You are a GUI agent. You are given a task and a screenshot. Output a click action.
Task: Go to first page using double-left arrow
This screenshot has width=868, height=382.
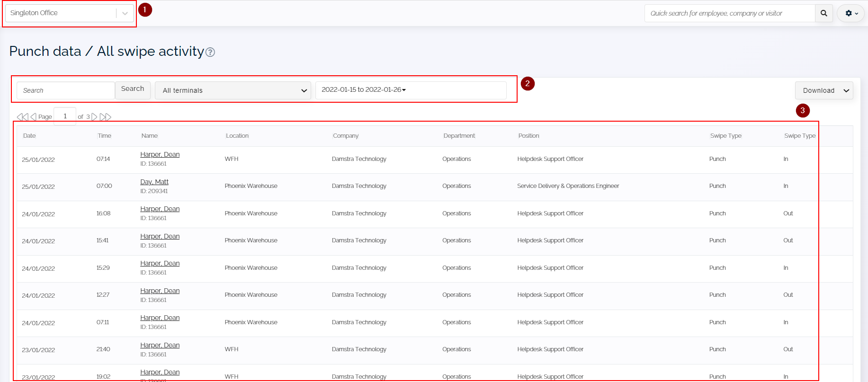click(x=22, y=117)
